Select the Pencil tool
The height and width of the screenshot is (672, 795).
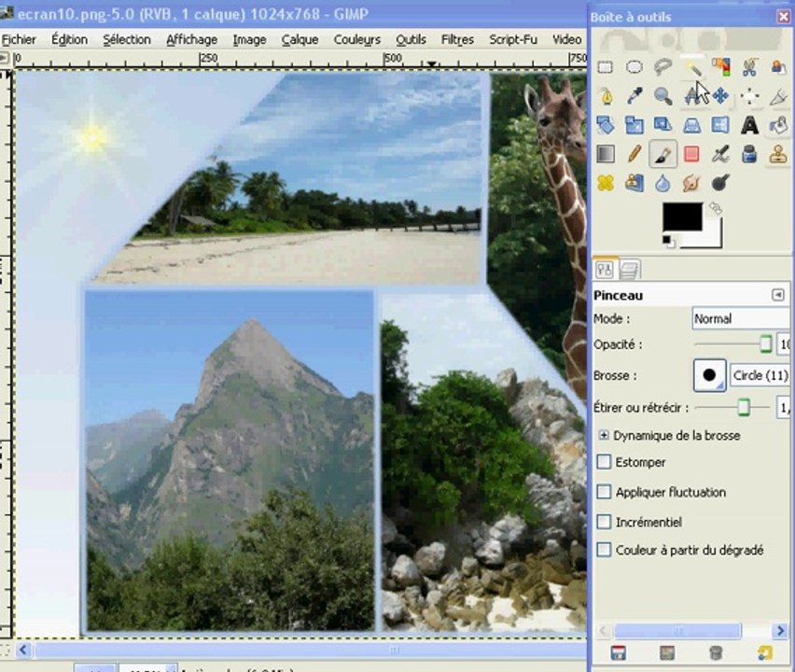click(x=635, y=153)
